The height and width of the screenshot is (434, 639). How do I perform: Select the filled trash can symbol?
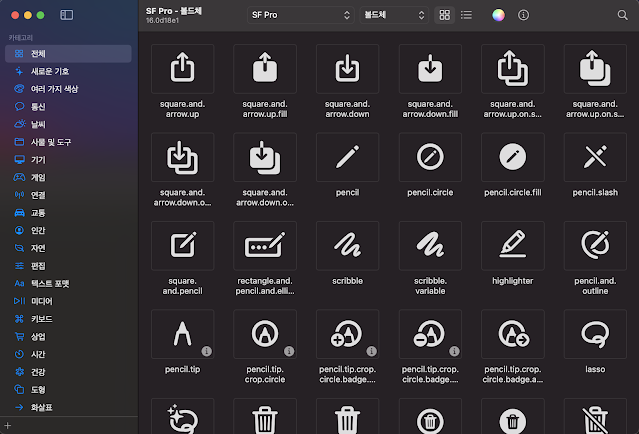pos(347,416)
